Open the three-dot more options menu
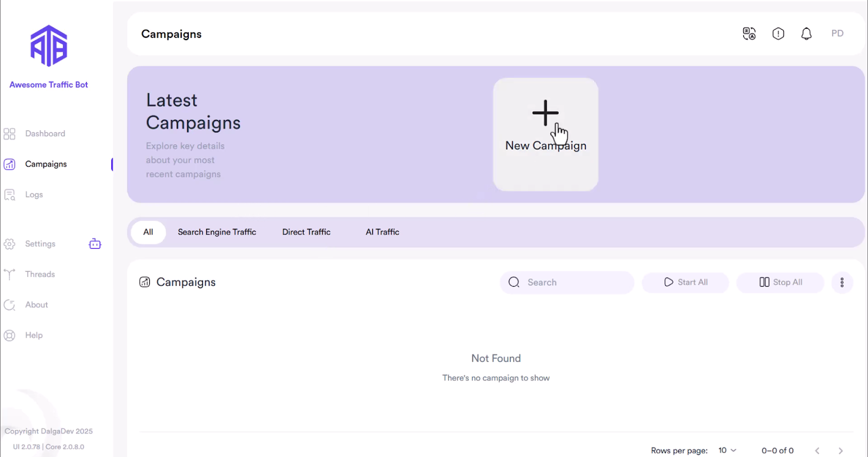Screen dimensions: 868x457 point(842,282)
